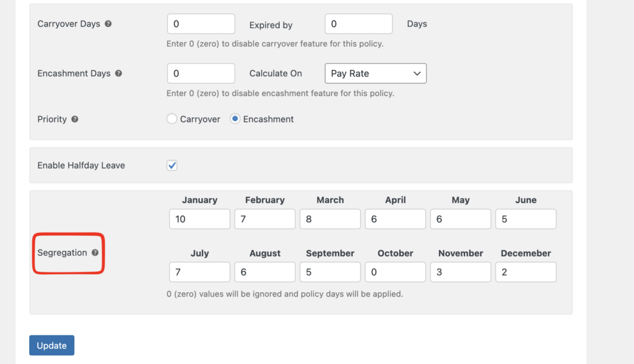Click the help icon next to Carryover Days
The height and width of the screenshot is (364, 634).
[x=108, y=24]
